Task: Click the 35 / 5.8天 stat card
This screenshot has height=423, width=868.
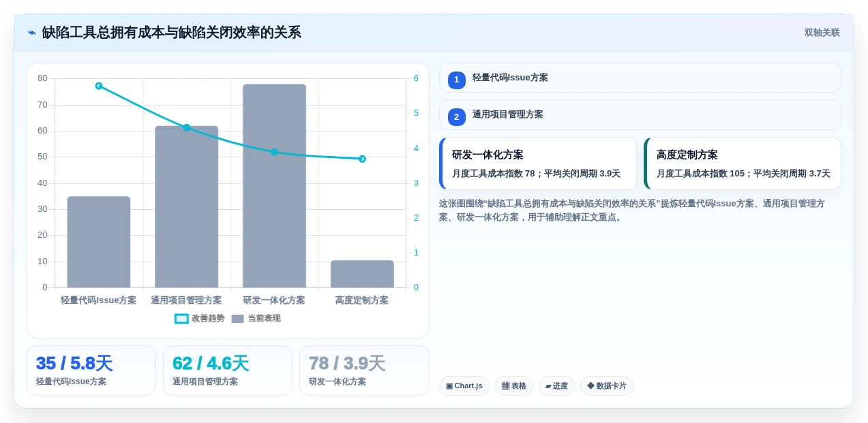Action: 91,371
